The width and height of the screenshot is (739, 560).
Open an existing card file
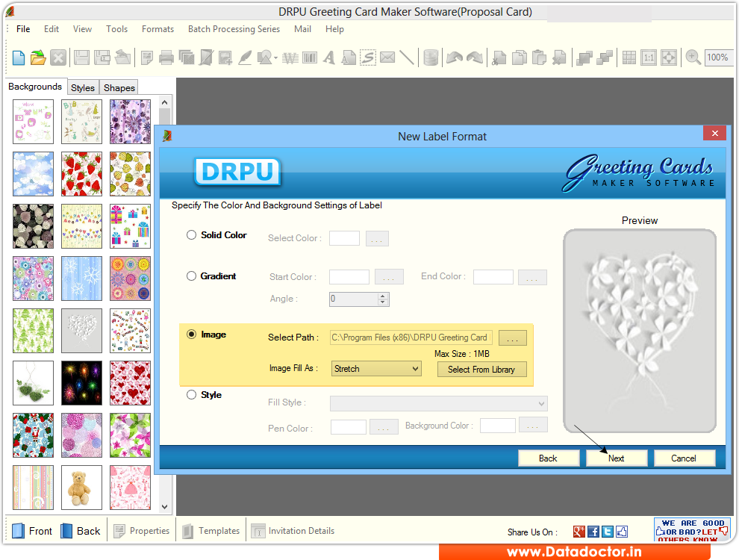click(x=37, y=57)
